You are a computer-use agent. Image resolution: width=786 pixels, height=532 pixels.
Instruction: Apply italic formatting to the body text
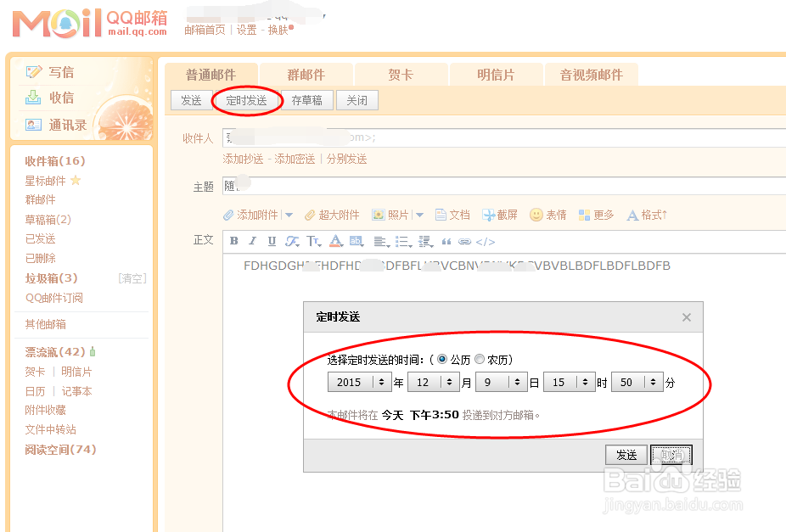[251, 240]
